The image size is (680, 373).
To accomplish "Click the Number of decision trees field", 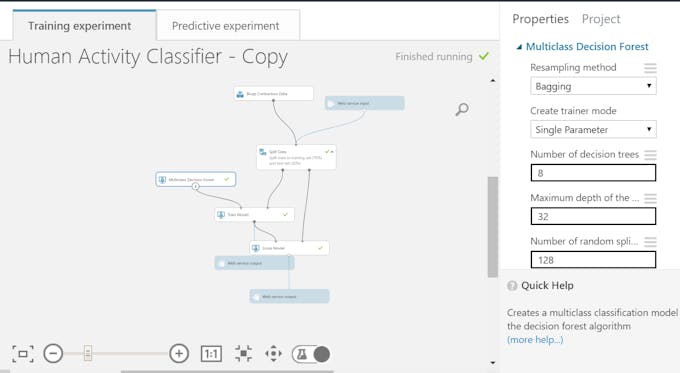I will tap(593, 173).
